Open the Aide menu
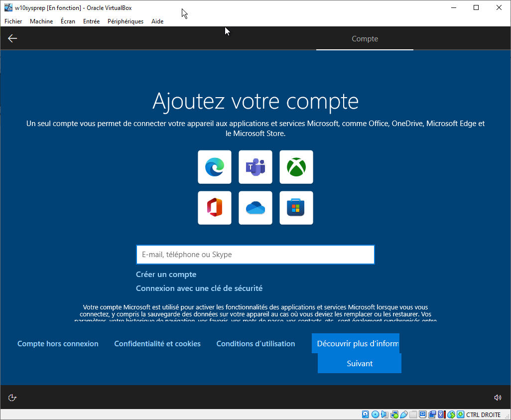 [x=157, y=21]
